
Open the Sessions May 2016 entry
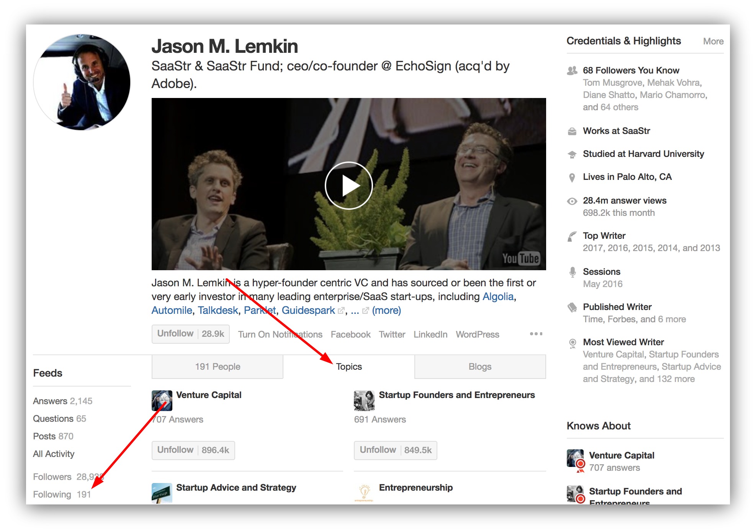click(603, 278)
